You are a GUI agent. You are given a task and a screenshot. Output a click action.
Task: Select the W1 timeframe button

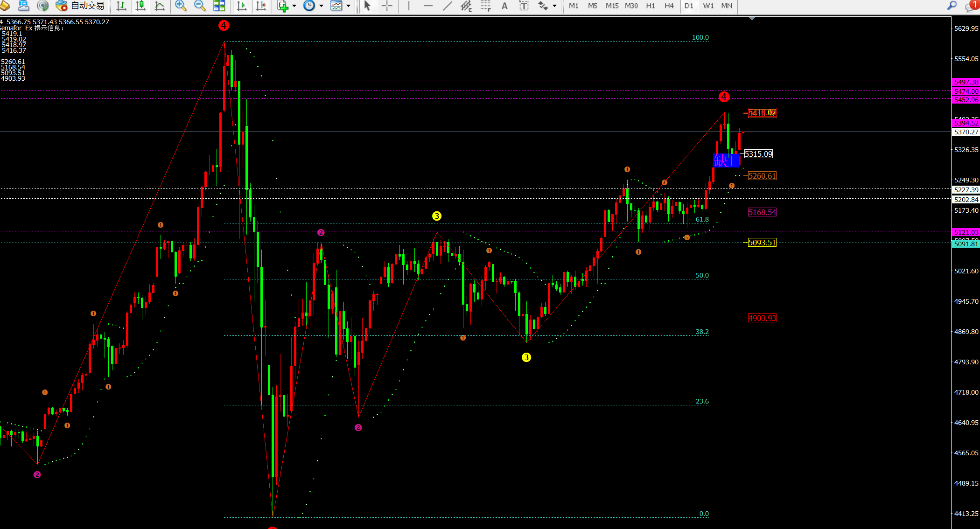tap(708, 6)
